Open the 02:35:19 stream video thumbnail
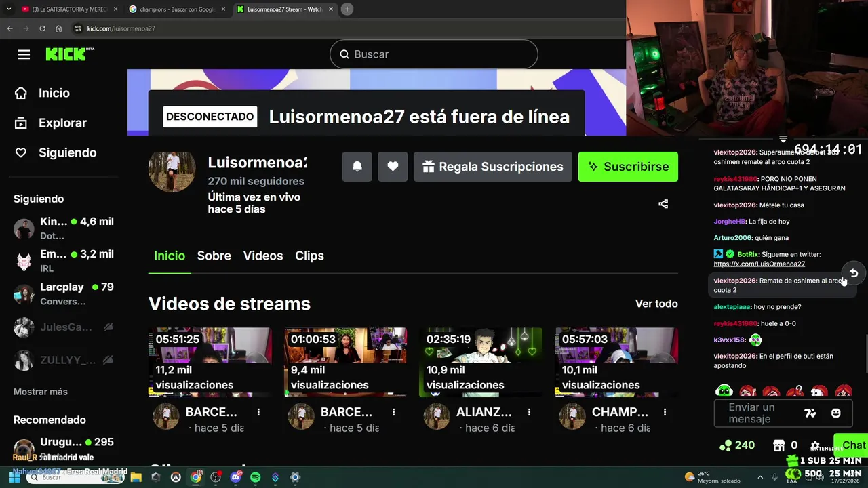 coord(481,362)
